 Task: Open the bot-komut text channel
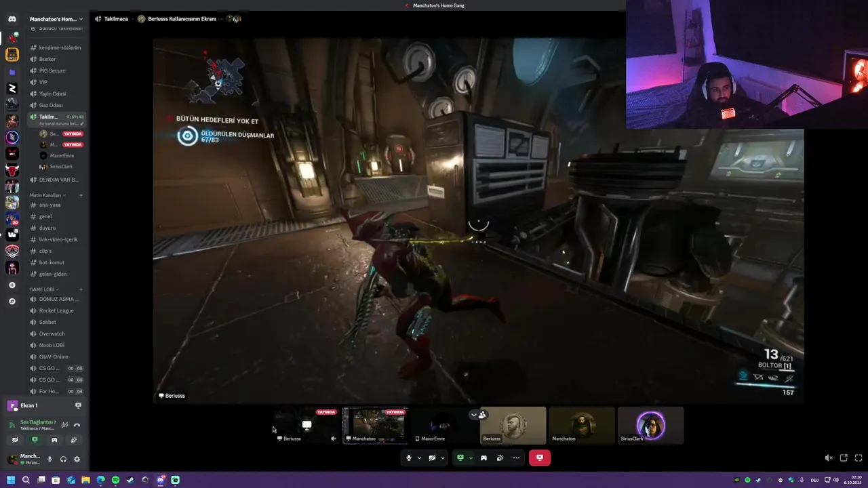click(x=57, y=262)
